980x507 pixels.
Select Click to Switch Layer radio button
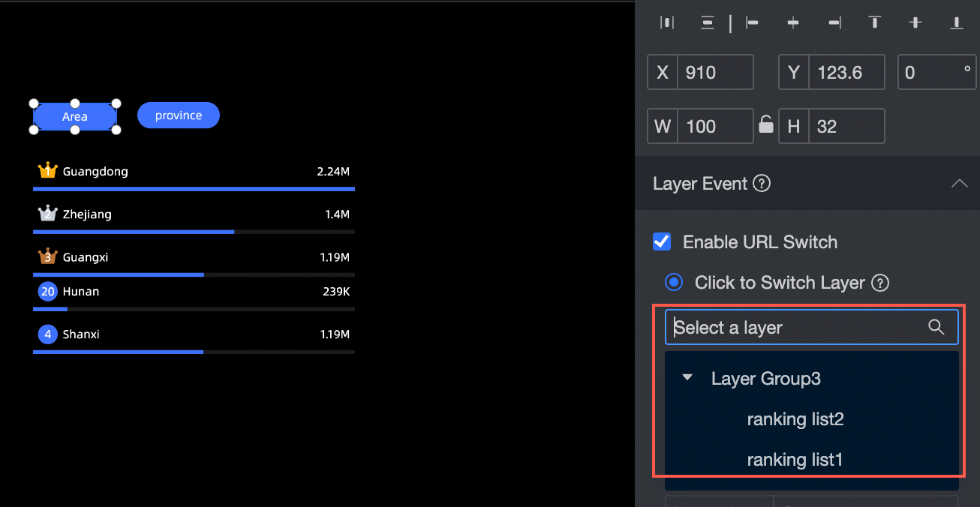pos(674,283)
